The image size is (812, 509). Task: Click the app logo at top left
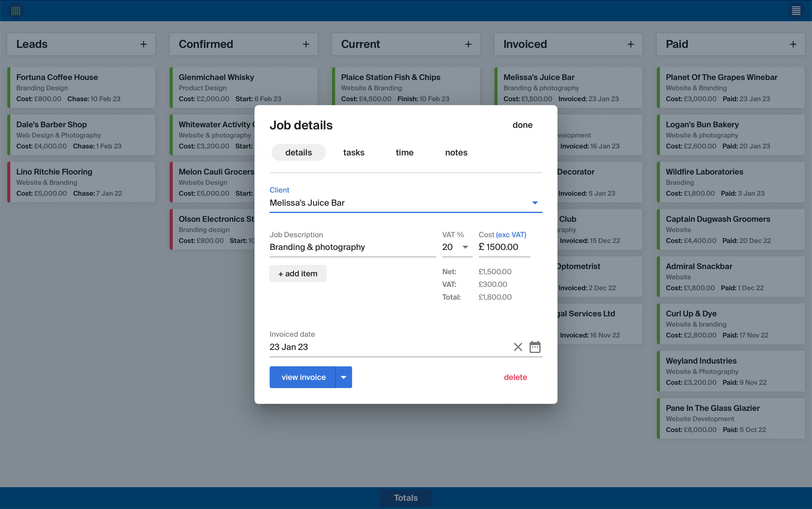click(x=15, y=10)
